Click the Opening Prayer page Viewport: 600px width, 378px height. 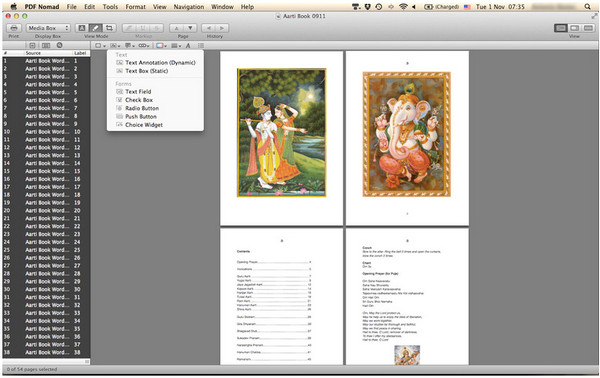[407, 296]
